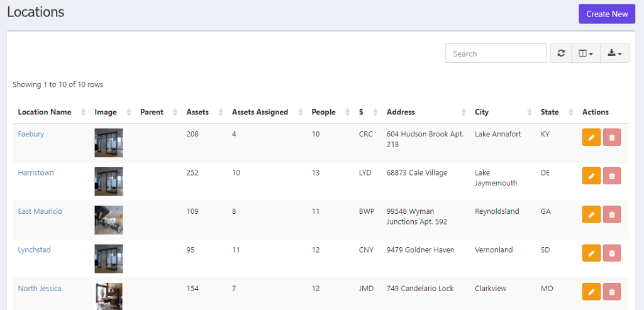Delete the Faebury location
The height and width of the screenshot is (310, 644).
611,138
